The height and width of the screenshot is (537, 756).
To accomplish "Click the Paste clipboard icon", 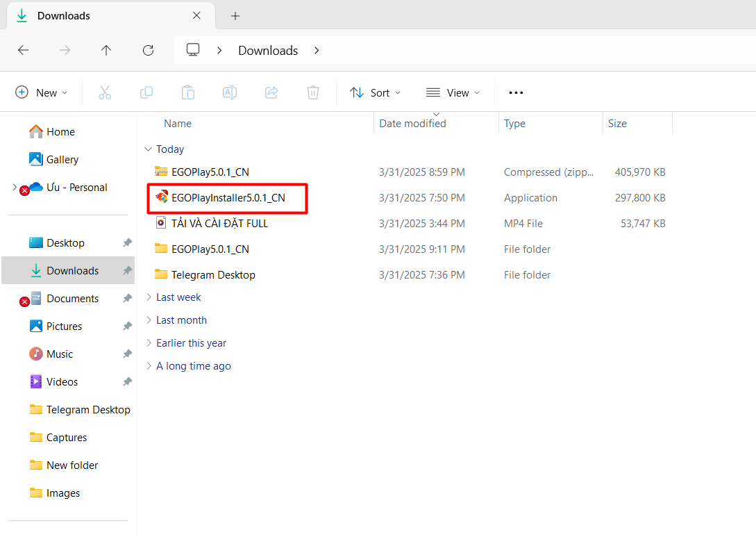I will [188, 92].
